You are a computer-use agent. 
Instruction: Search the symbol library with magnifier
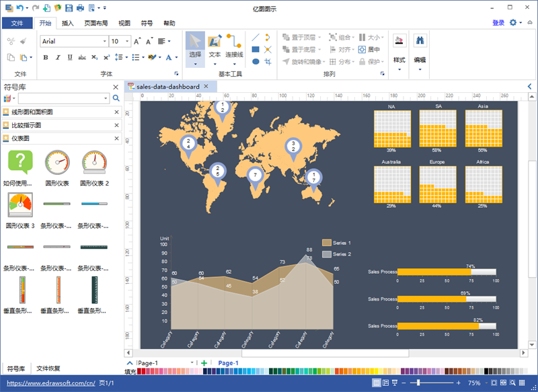coord(116,99)
